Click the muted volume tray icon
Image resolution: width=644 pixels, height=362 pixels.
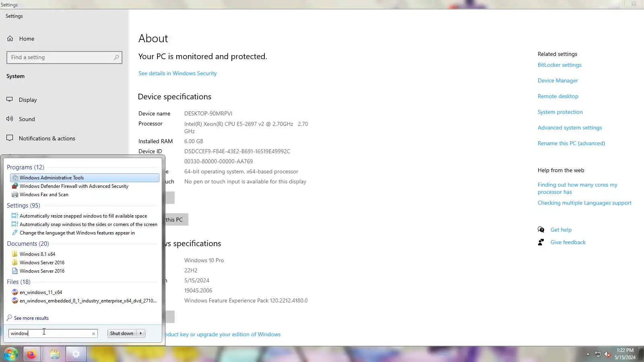[x=607, y=354]
